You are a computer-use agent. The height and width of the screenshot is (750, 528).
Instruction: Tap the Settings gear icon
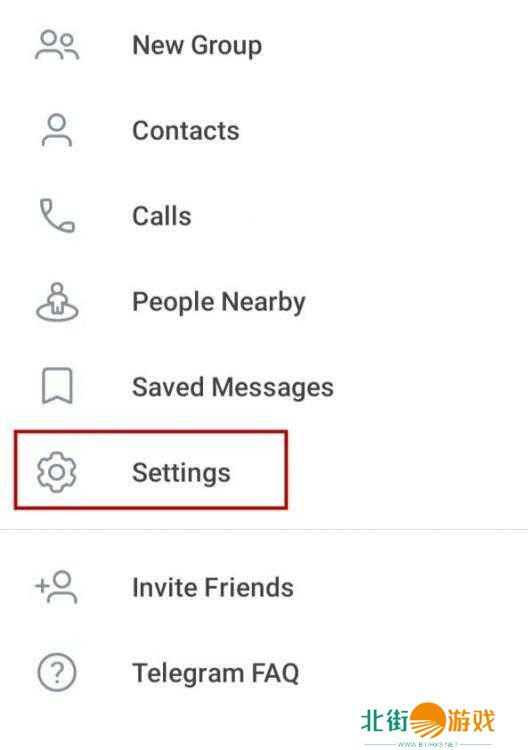pos(56,472)
